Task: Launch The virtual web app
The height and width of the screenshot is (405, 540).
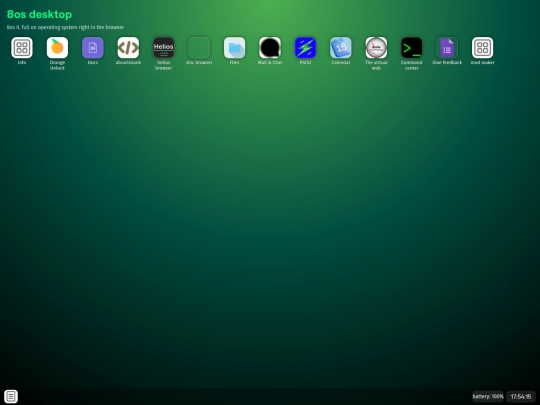Action: (x=376, y=48)
